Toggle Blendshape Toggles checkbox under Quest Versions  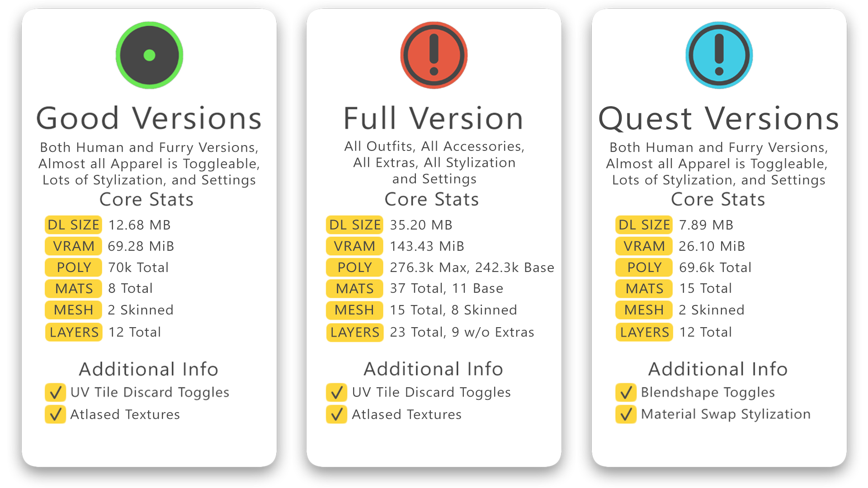point(626,393)
